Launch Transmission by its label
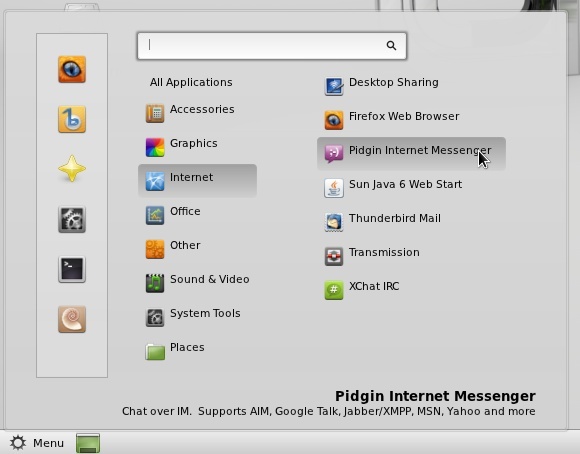The height and width of the screenshot is (454, 580). [384, 252]
